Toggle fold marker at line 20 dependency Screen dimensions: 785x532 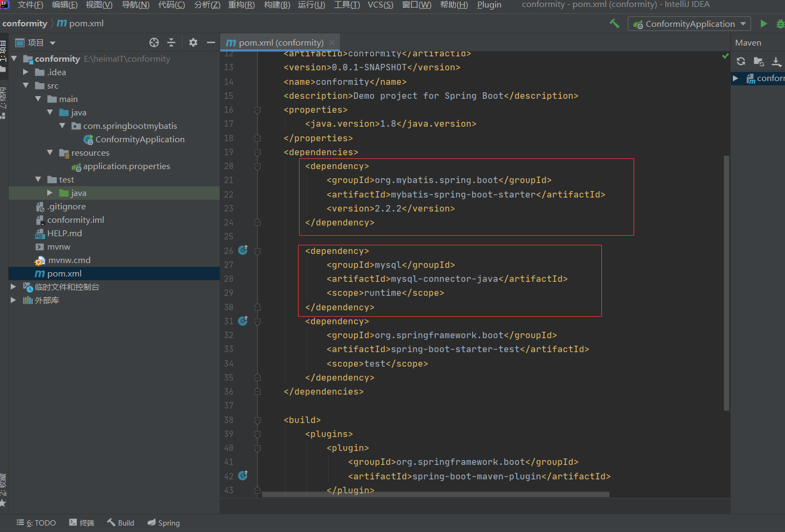(x=257, y=166)
